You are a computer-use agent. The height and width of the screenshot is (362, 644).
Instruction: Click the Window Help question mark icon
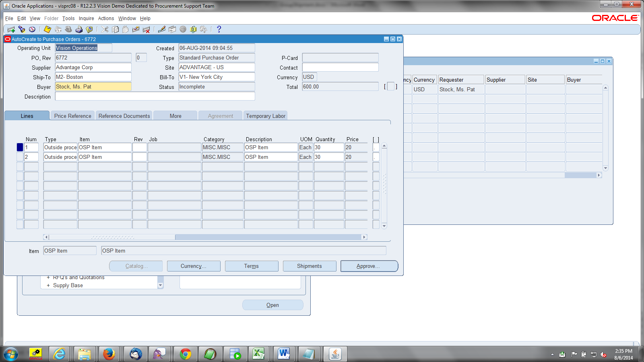click(x=219, y=29)
